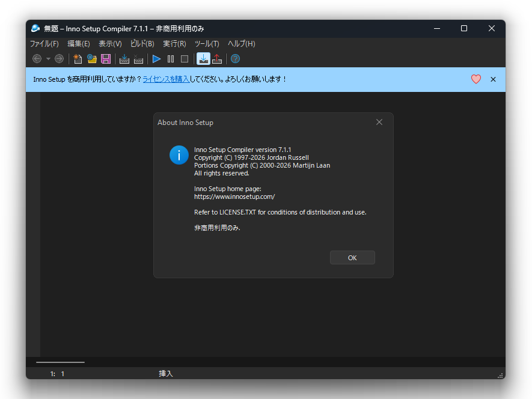532x399 pixels.
Task: Click the 'All rights reserved.' line
Action: click(x=222, y=174)
